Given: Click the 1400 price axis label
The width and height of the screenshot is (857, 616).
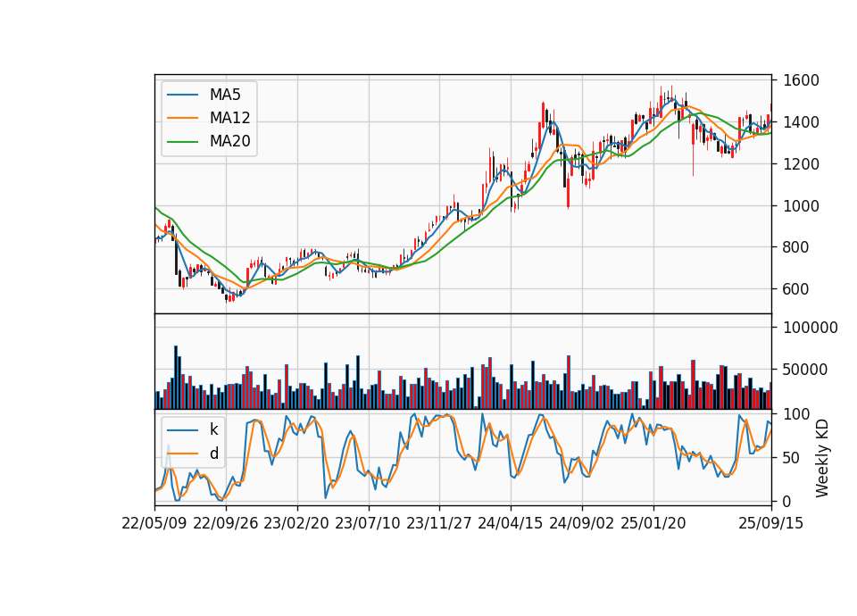Looking at the screenshot, I should pos(801,122).
